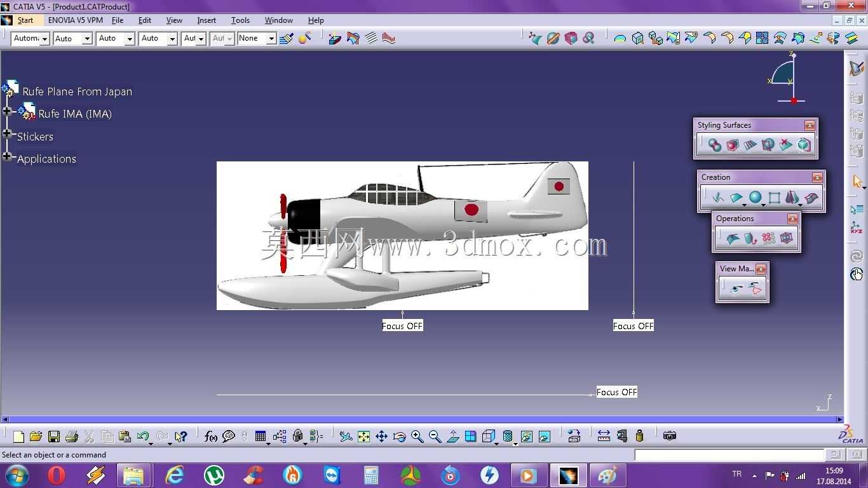Open the Undo history dropdown arrow

click(151, 443)
